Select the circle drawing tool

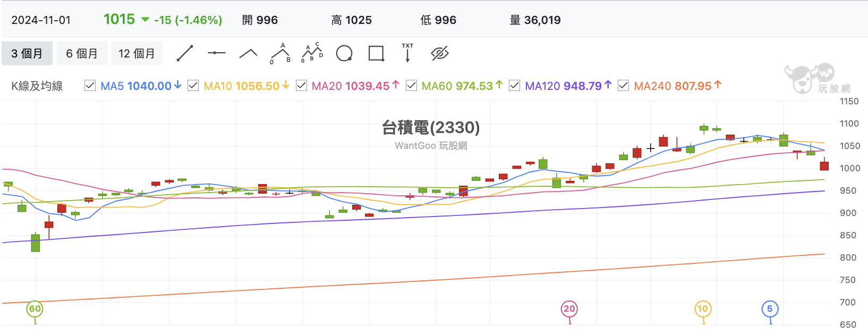click(344, 53)
